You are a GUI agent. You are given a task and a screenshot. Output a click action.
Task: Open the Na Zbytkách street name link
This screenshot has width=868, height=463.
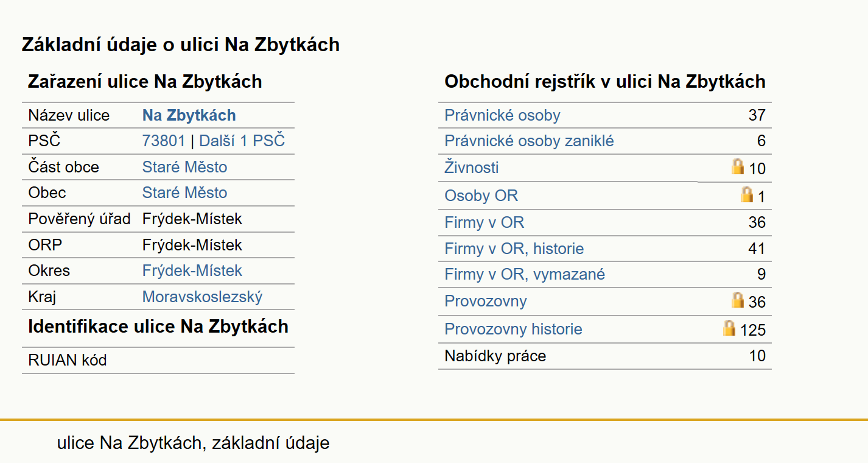point(189,116)
